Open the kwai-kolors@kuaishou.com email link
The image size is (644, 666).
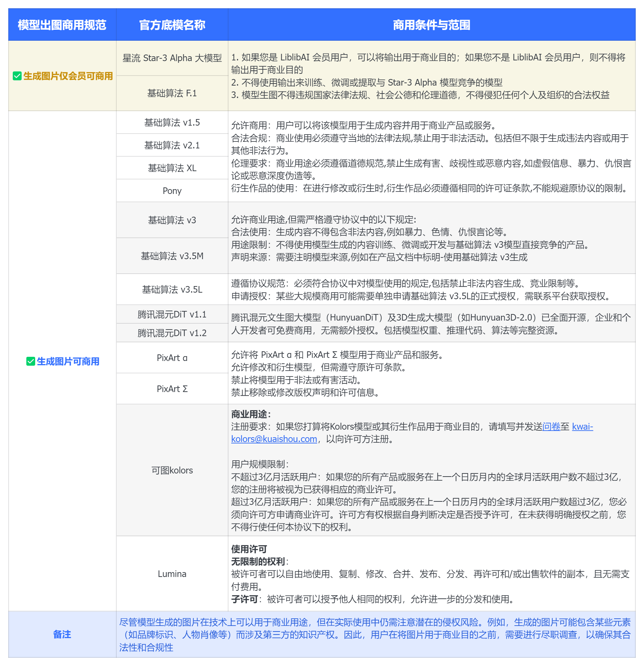click(x=412, y=433)
